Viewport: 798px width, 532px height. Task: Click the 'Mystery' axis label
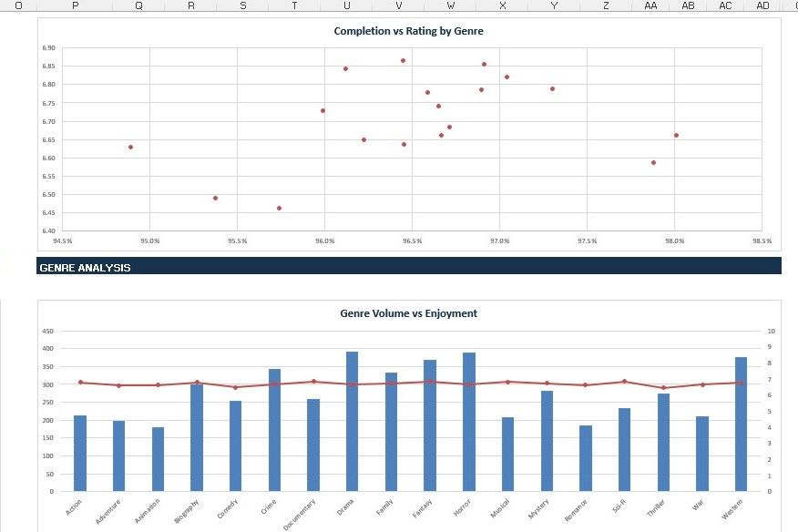tap(538, 508)
